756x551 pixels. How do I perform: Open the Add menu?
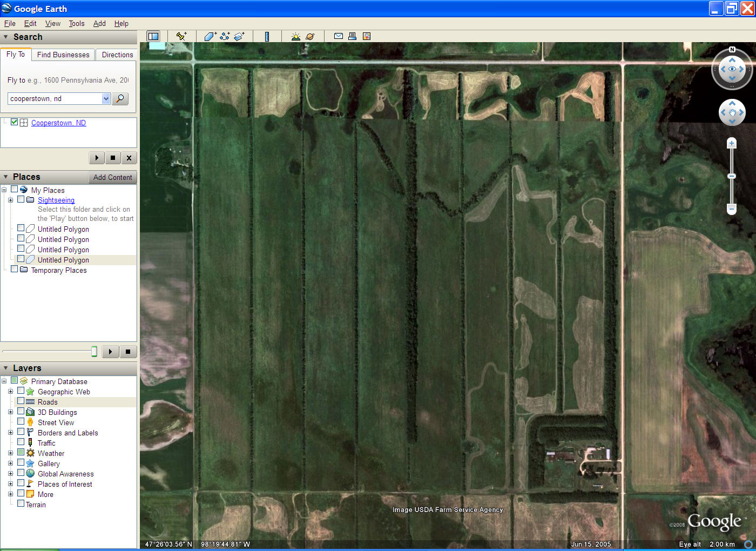pos(99,23)
